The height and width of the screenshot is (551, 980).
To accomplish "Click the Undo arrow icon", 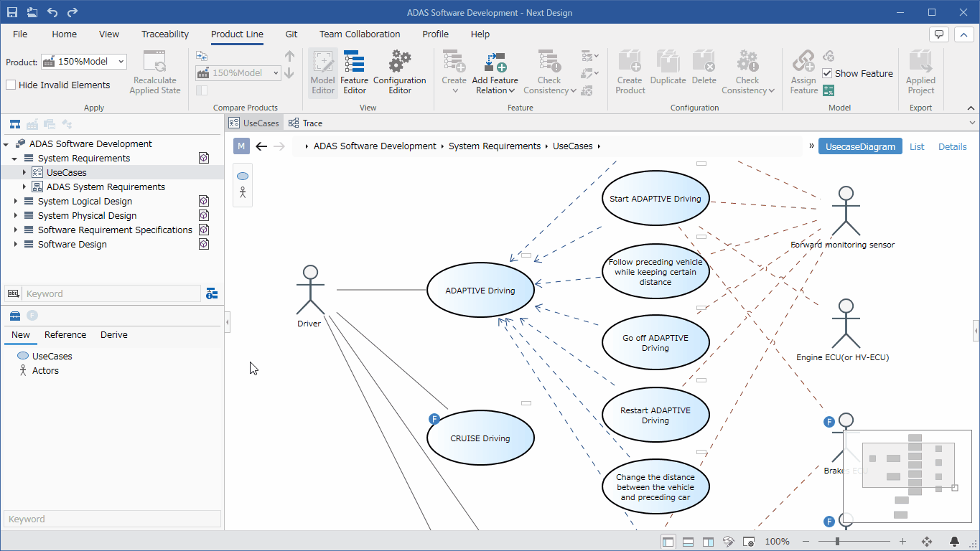I will (52, 12).
